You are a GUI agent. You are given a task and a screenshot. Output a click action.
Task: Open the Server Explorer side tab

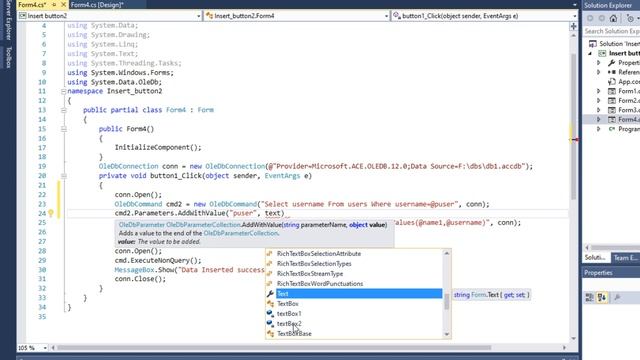pyautogui.click(x=8, y=20)
